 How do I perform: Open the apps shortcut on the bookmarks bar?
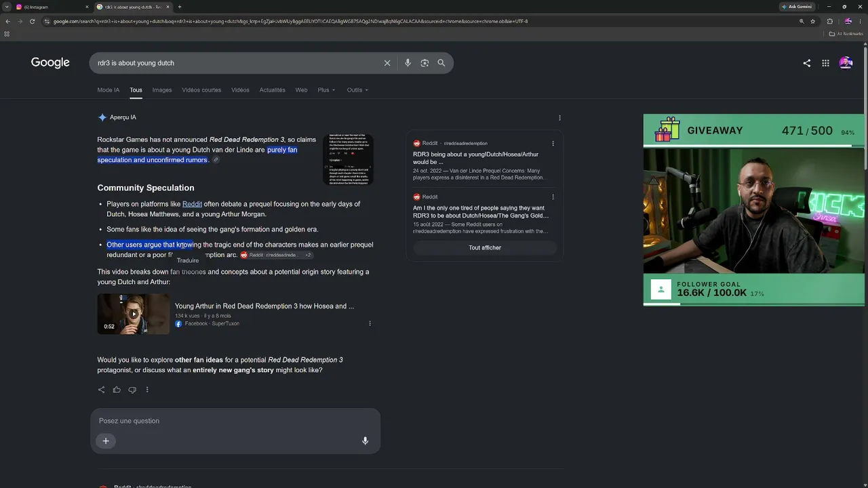pyautogui.click(x=7, y=33)
